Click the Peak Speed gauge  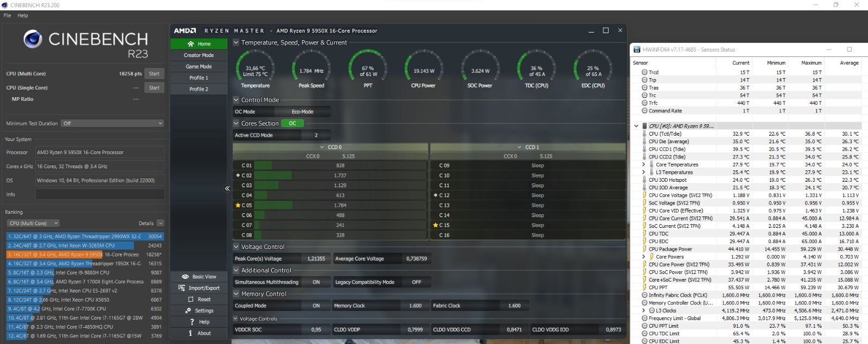click(x=311, y=69)
